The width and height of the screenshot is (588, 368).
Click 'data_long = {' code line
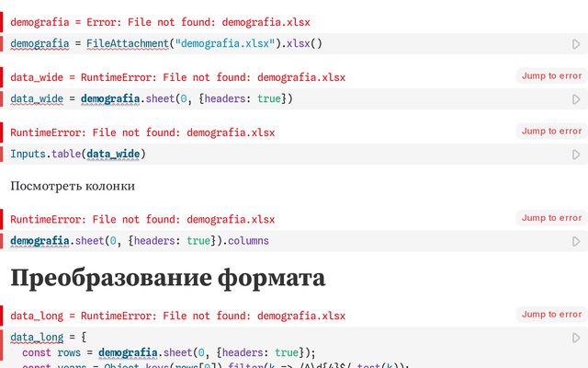(49, 338)
